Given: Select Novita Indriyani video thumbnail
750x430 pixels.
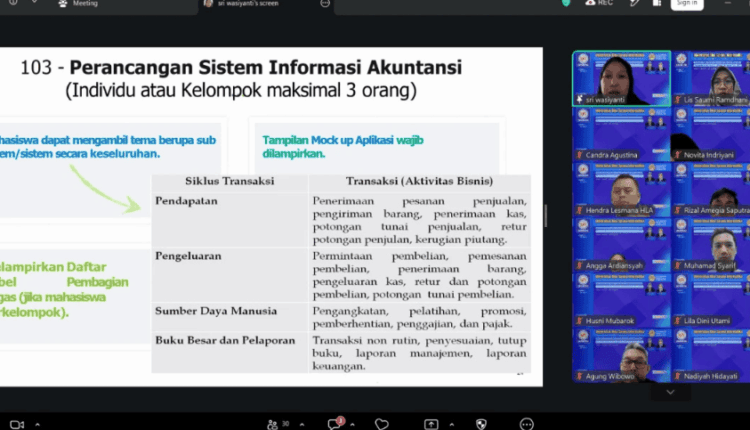Looking at the screenshot, I should point(711,134).
